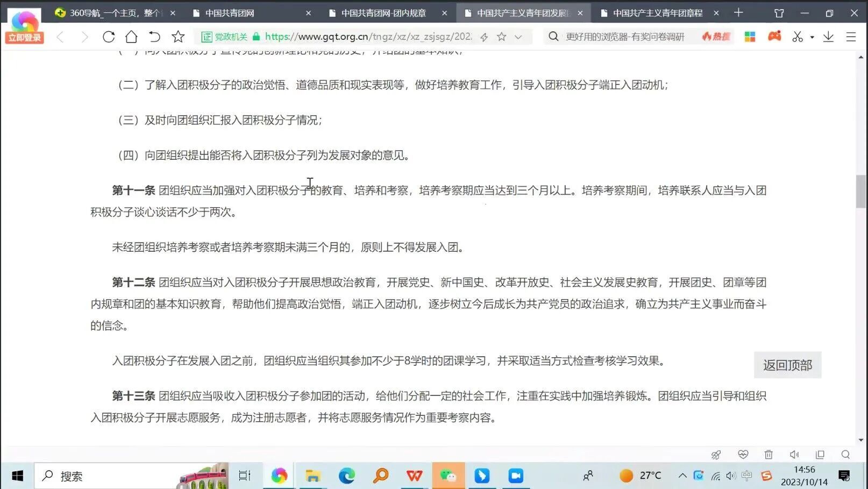The height and width of the screenshot is (489, 868).
Task: Select the scissors screenshot tool
Action: (x=799, y=37)
